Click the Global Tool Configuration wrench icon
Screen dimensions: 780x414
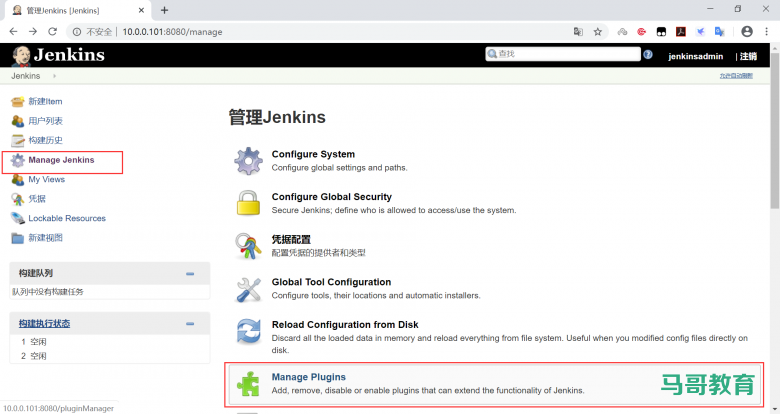click(248, 289)
